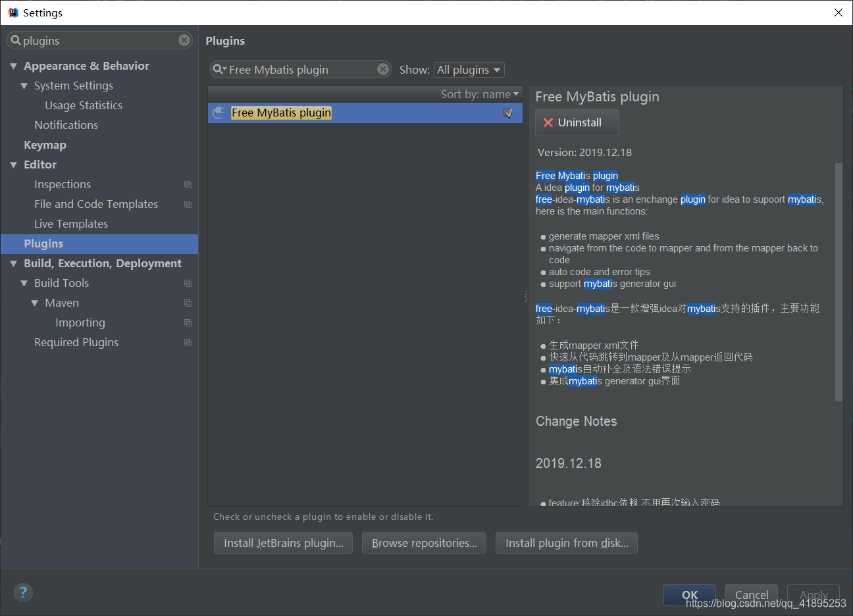Select Free MyBatis plugin list row
853x616 pixels.
pos(365,113)
